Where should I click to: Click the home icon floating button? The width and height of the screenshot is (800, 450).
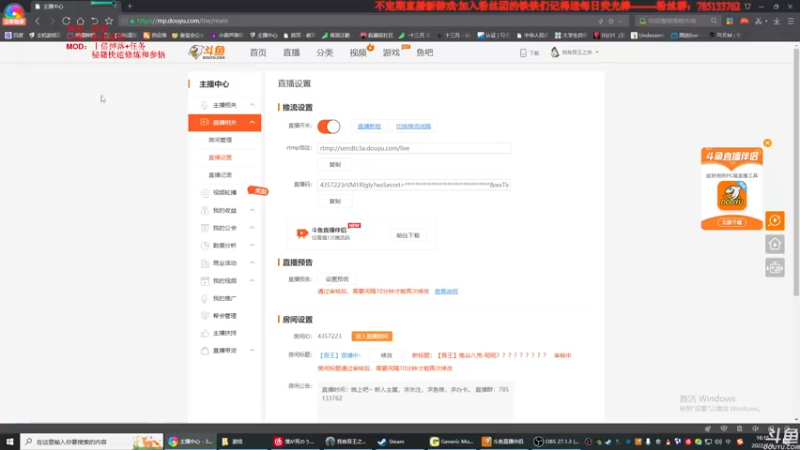(x=774, y=244)
